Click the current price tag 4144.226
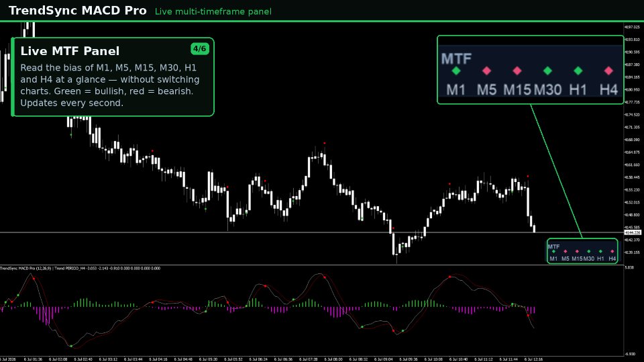 pyautogui.click(x=633, y=232)
